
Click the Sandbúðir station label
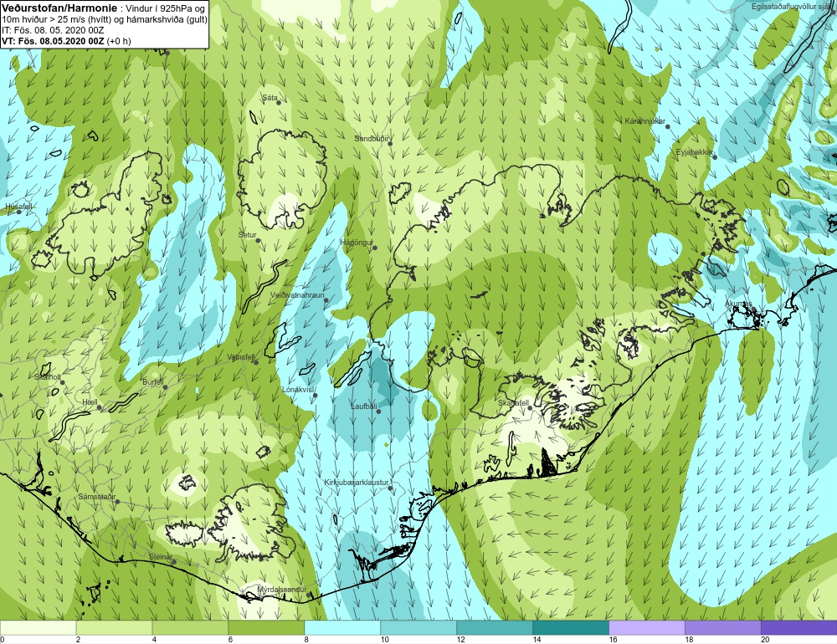tap(372, 139)
